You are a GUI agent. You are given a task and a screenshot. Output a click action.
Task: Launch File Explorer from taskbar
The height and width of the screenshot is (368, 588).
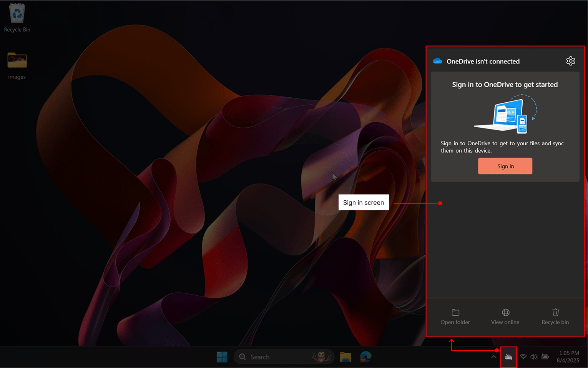point(345,357)
